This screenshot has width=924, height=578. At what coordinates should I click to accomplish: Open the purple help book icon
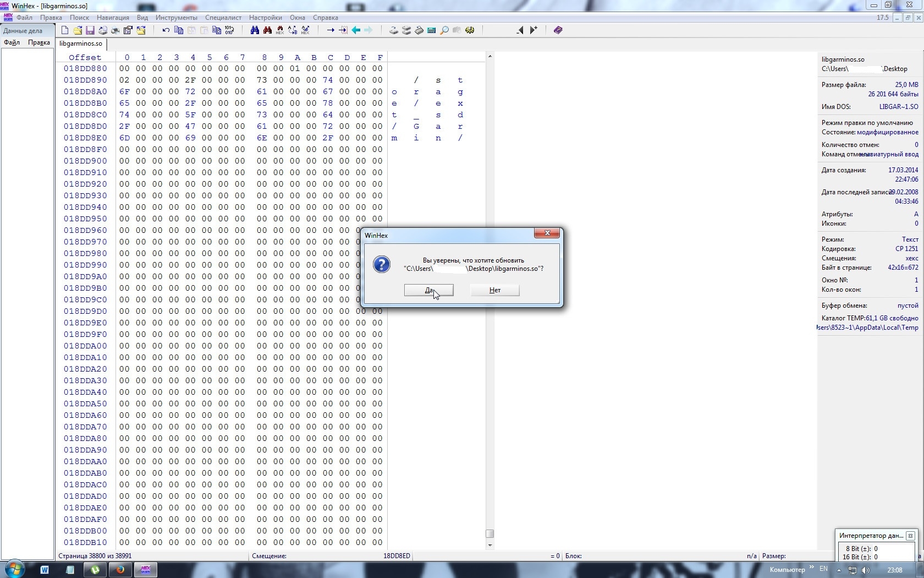coord(558,30)
